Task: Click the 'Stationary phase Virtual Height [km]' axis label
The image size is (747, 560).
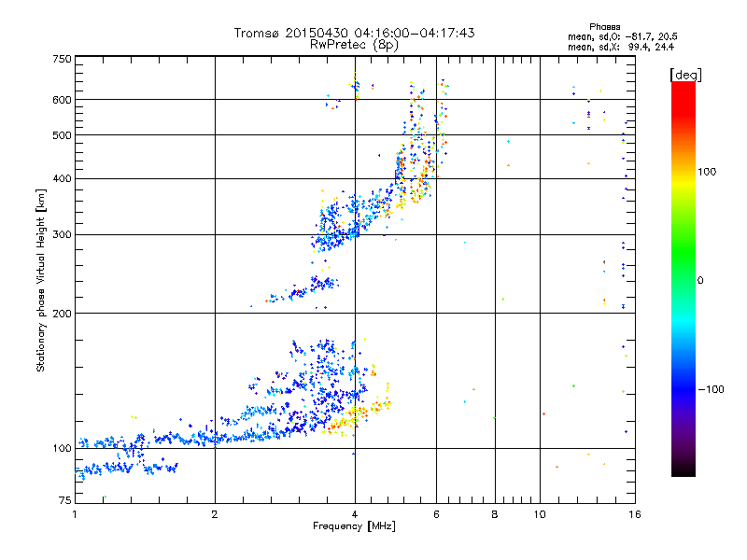Action: (x=41, y=280)
